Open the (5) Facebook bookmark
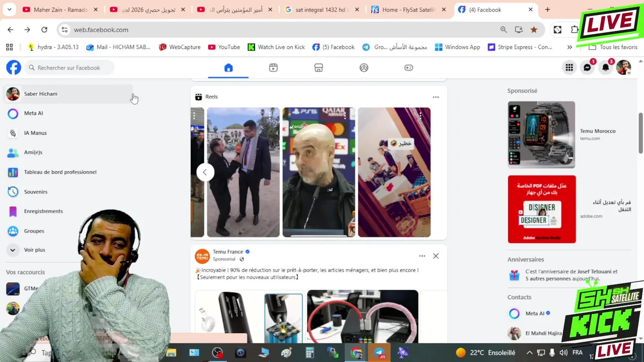Image resolution: width=644 pixels, height=362 pixels. (334, 47)
